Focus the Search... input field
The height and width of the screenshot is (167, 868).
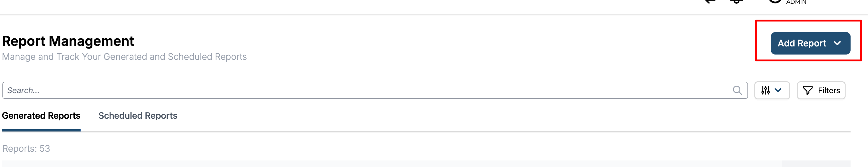[337, 90]
